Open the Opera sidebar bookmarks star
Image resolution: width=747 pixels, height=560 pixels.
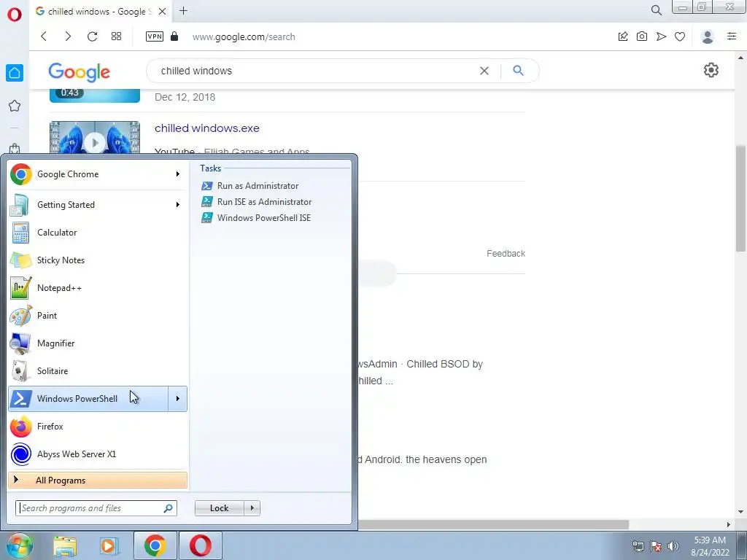pyautogui.click(x=15, y=106)
